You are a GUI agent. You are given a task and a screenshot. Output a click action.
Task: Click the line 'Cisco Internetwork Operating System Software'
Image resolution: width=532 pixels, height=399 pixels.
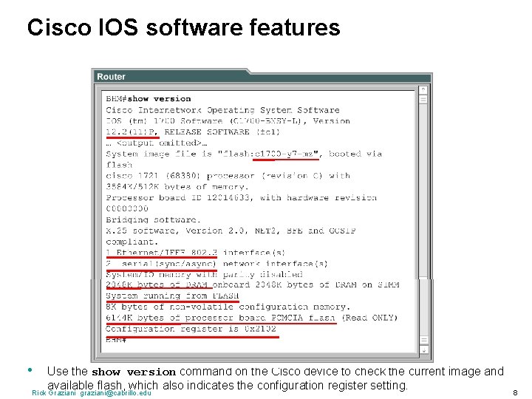pyautogui.click(x=222, y=110)
